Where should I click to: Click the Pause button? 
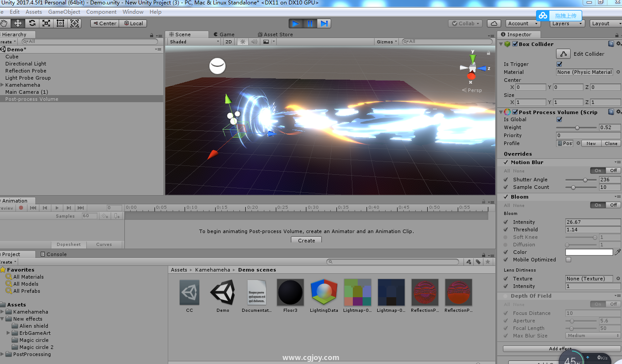coord(310,23)
